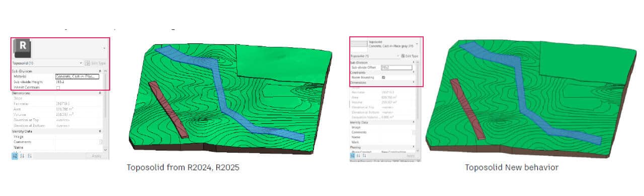Collapse Identity Data group in new-behavior panel
This screenshot has height=196, width=644.
click(x=414, y=122)
